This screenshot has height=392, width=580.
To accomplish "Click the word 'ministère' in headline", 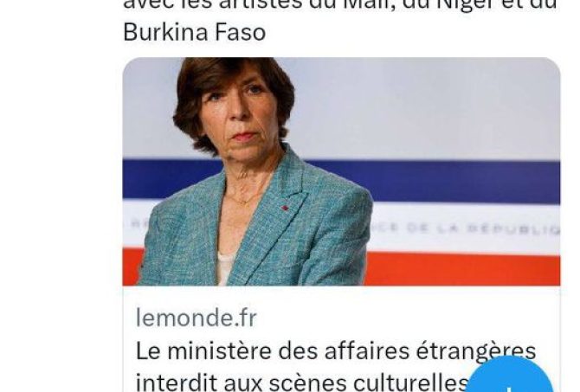I will tap(219, 350).
